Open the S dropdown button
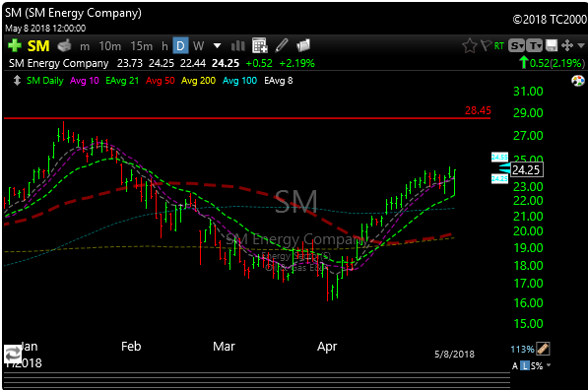Image resolution: width=588 pixels, height=390 pixels. tap(516, 45)
